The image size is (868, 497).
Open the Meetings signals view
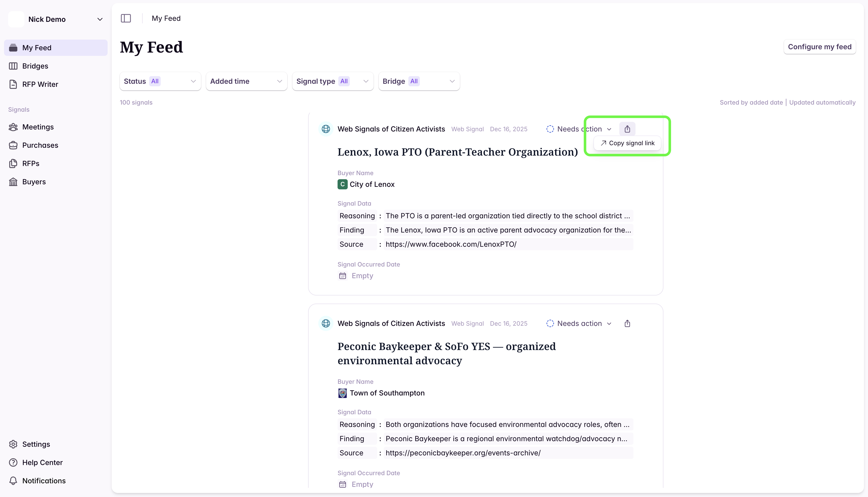pyautogui.click(x=38, y=127)
